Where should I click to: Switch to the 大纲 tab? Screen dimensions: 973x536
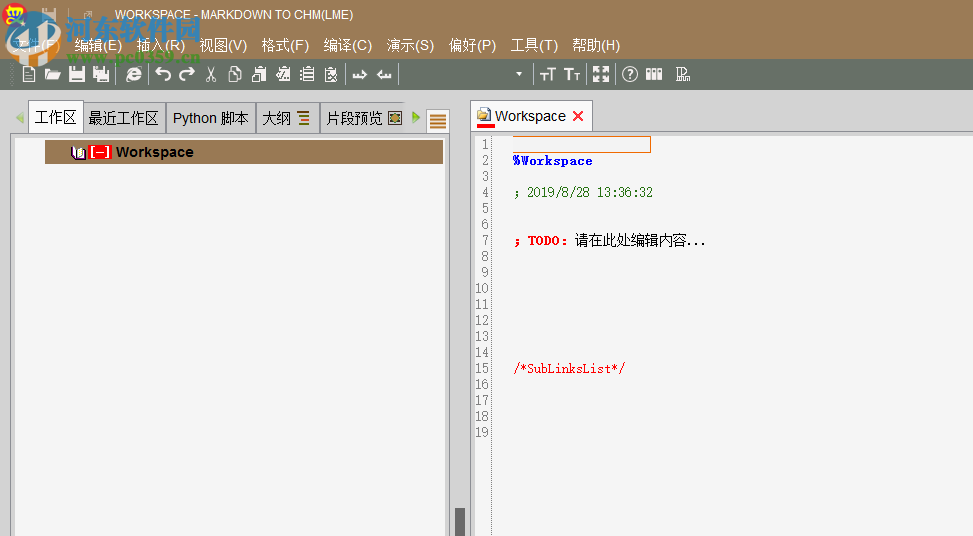pos(287,118)
